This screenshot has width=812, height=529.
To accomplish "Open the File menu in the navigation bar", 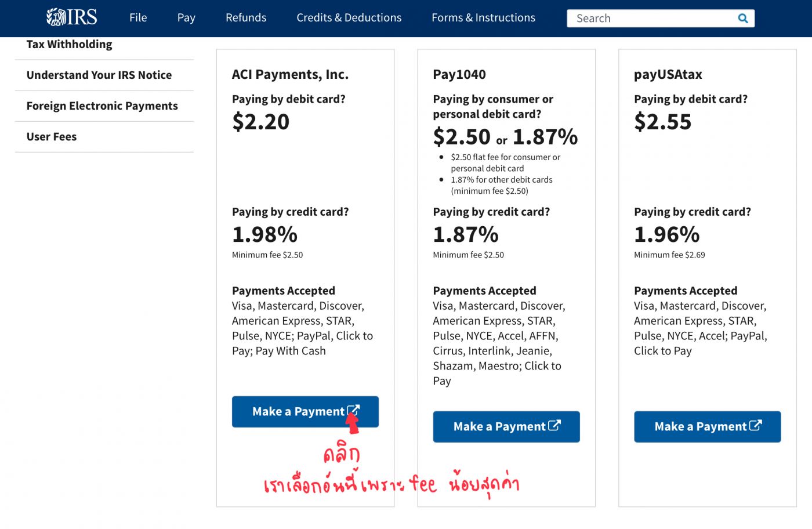I will (138, 18).
